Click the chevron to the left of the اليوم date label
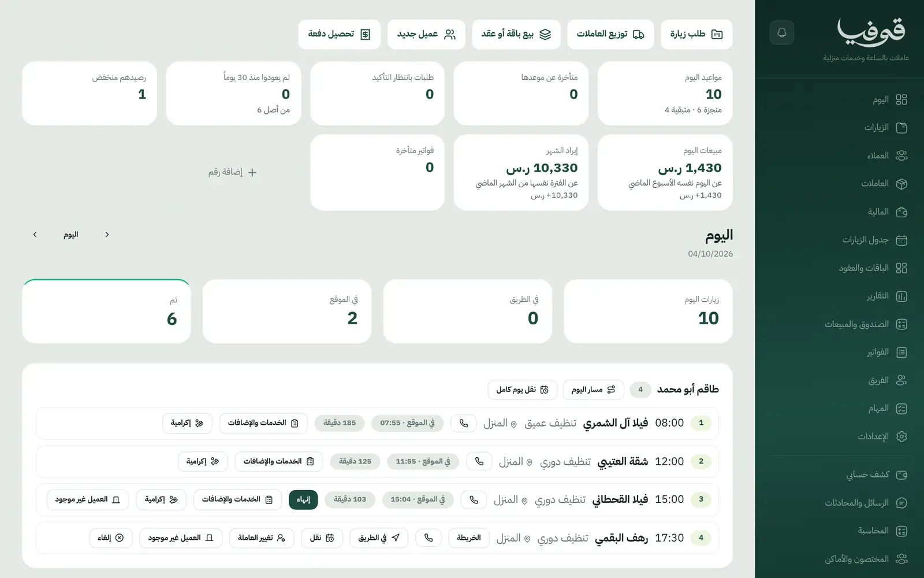The width and height of the screenshot is (924, 578). 35,235
